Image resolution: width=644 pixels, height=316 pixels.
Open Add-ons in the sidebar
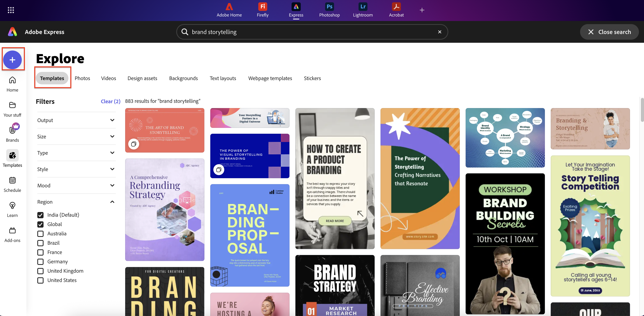point(12,234)
